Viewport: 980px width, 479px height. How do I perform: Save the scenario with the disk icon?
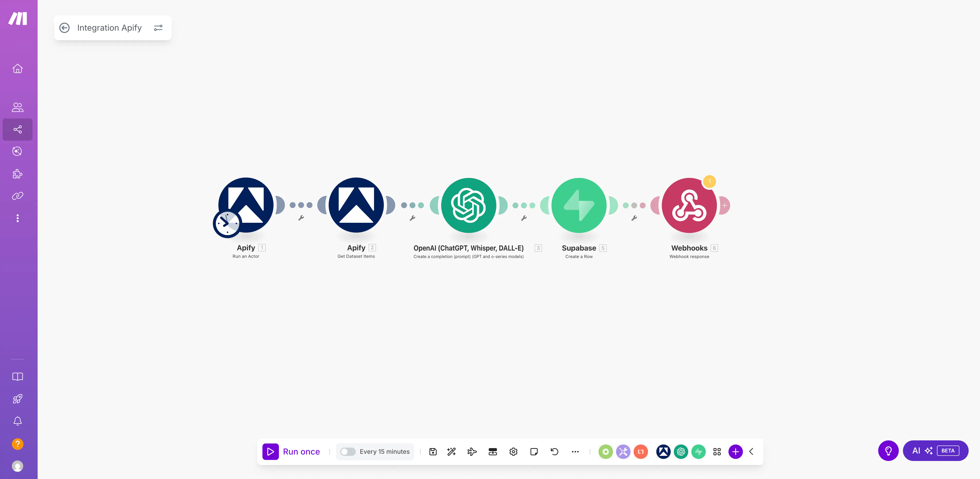coord(433,452)
